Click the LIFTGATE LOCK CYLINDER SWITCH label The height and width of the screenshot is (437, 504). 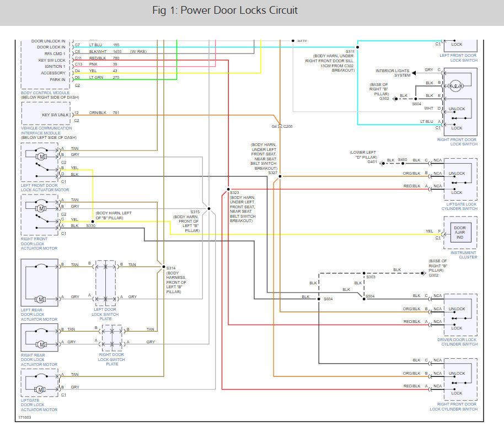[x=459, y=206]
